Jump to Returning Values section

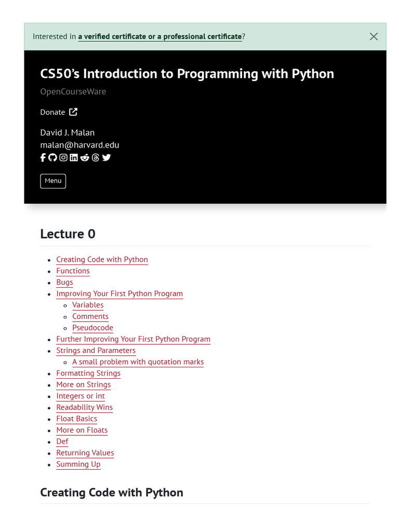pyautogui.click(x=85, y=453)
